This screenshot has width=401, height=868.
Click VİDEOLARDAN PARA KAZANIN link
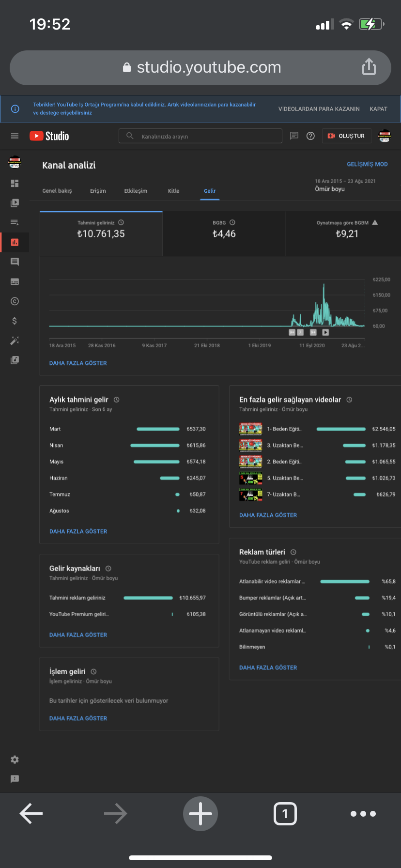tap(319, 109)
